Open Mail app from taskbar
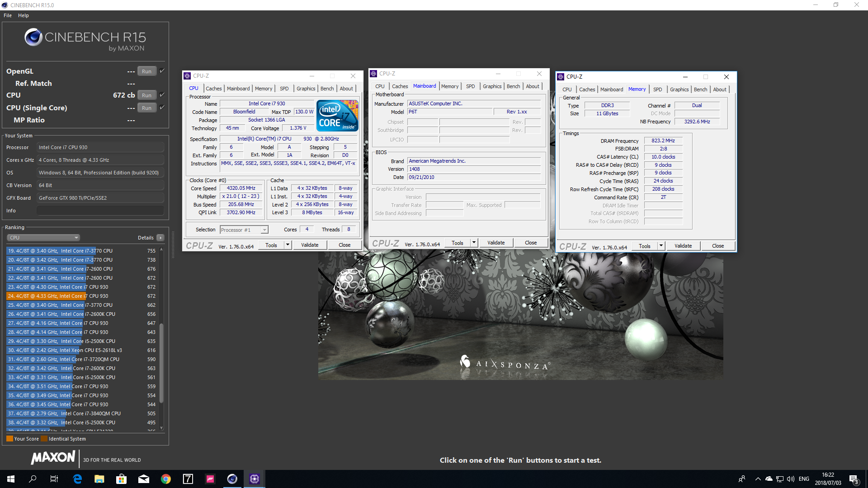The height and width of the screenshot is (488, 868). [x=144, y=479]
